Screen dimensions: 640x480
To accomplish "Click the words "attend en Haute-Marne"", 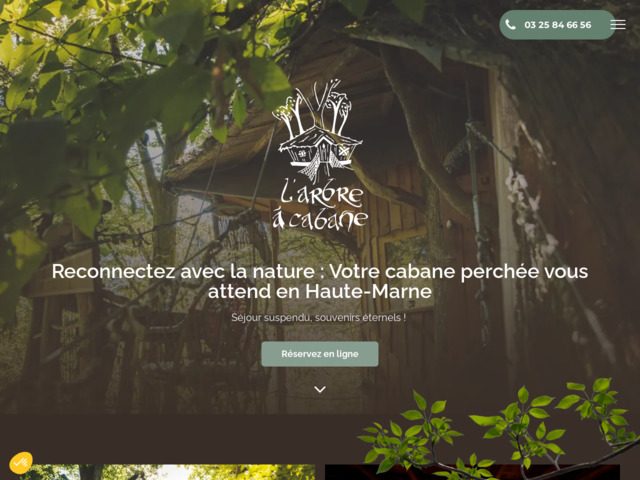I will coord(320,291).
